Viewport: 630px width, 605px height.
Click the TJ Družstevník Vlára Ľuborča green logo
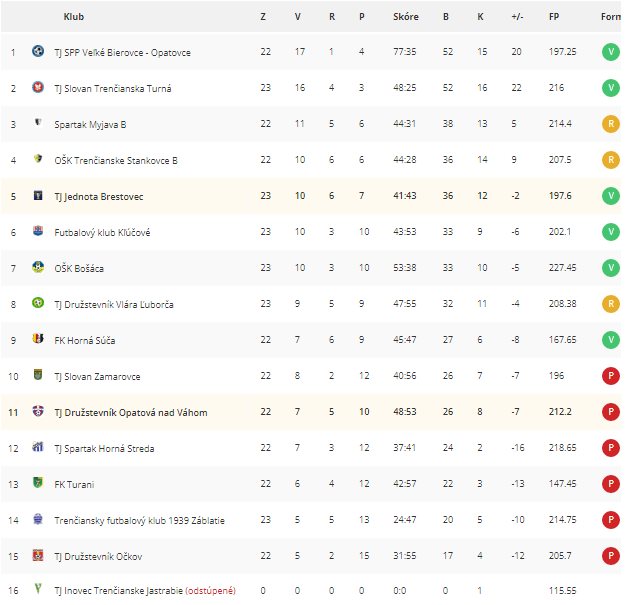click(x=38, y=302)
